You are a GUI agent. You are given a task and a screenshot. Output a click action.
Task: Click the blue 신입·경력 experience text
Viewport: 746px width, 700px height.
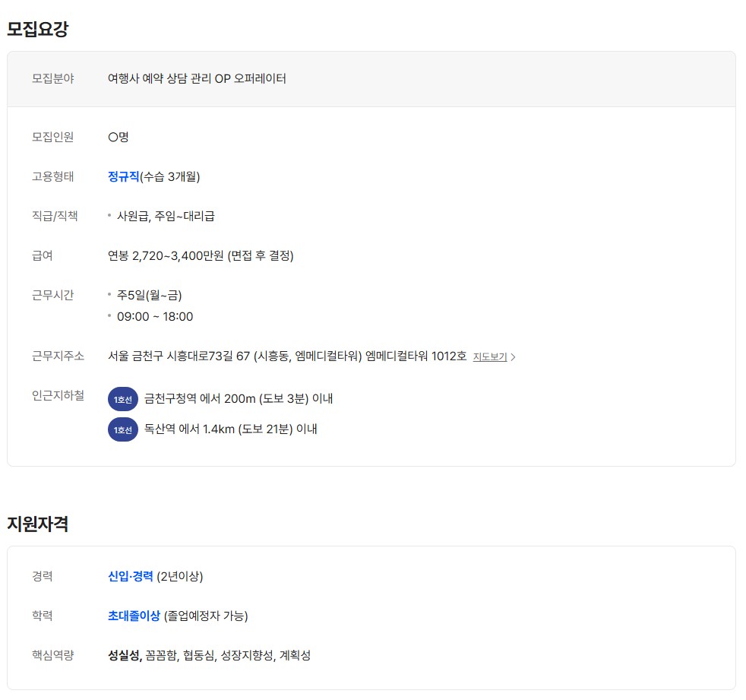coord(131,576)
